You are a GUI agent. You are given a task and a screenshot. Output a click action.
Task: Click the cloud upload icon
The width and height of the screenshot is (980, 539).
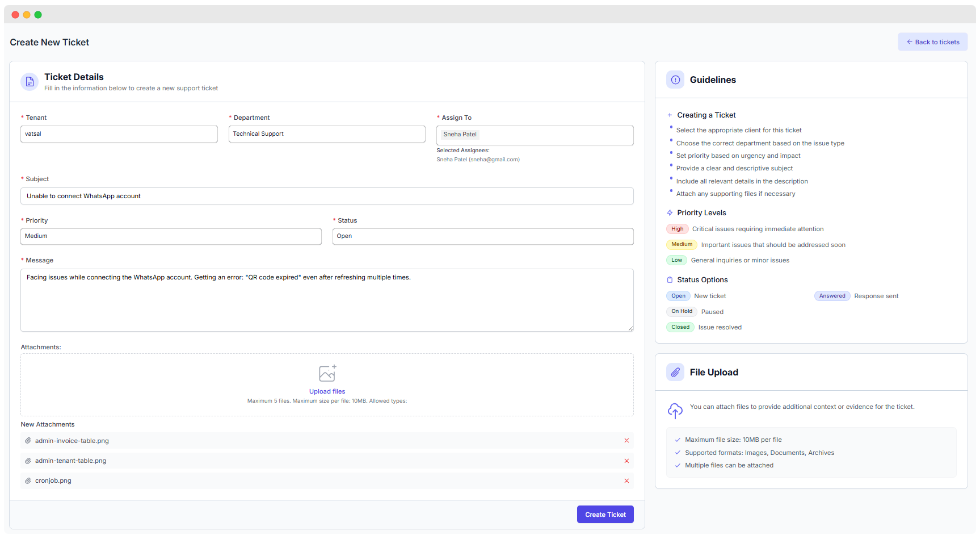pyautogui.click(x=675, y=410)
